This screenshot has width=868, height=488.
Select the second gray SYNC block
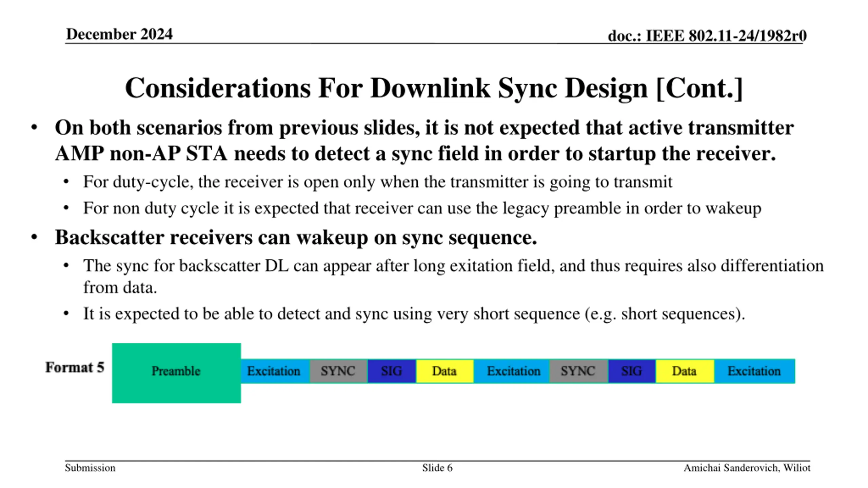click(x=578, y=371)
